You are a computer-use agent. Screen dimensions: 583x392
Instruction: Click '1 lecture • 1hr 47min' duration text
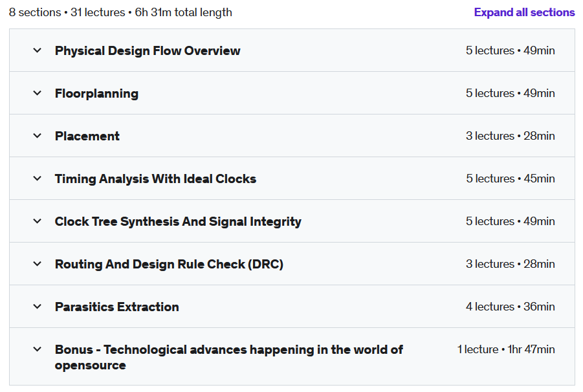[x=506, y=350]
